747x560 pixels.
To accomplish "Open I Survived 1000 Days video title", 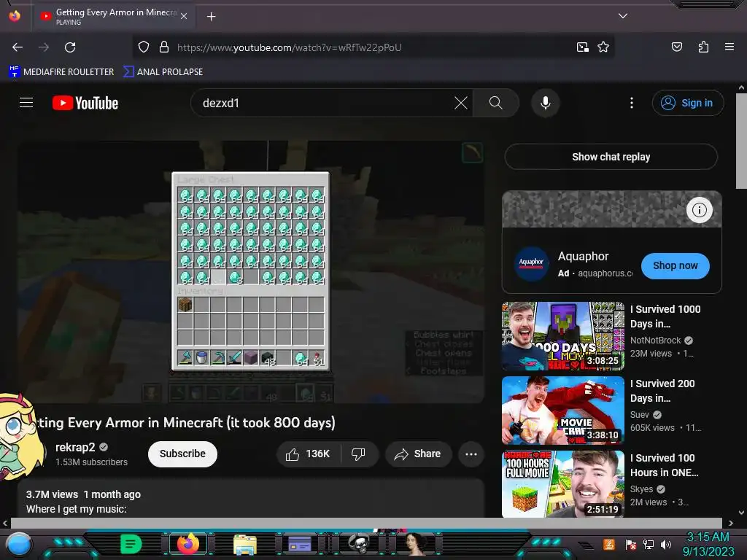I will tap(665, 316).
